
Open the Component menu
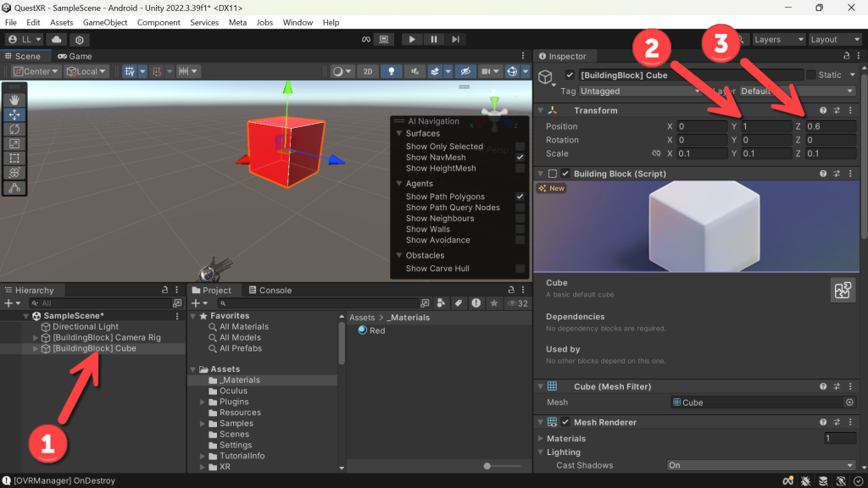[x=159, y=22]
